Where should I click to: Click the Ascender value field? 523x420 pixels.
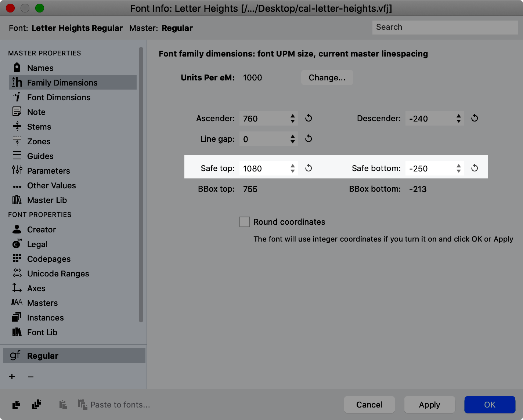(269, 118)
